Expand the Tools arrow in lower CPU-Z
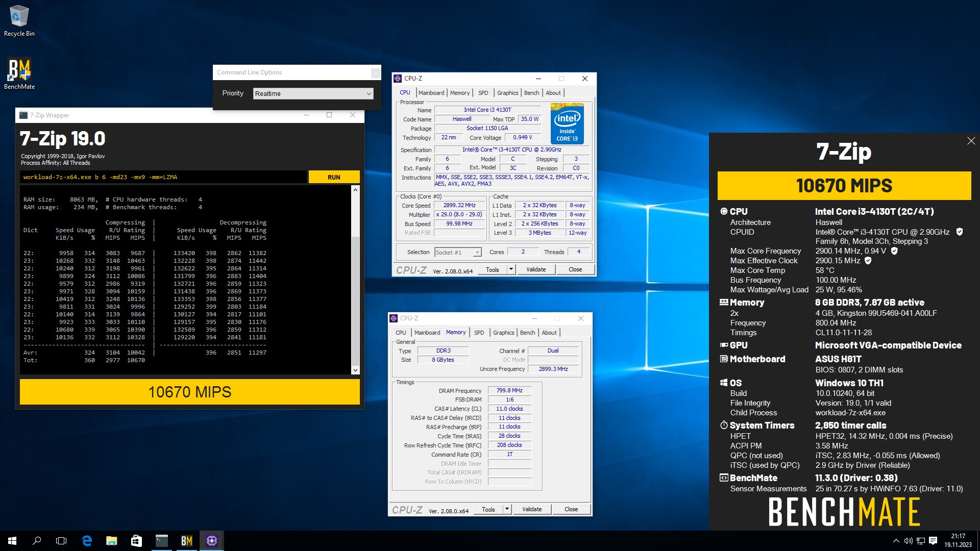This screenshot has height=551, width=980. (507, 509)
